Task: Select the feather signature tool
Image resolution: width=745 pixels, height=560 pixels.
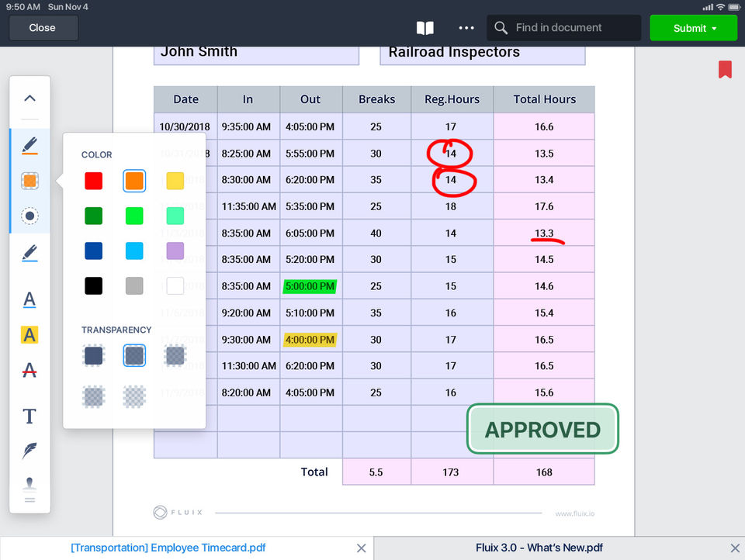Action: [x=29, y=451]
